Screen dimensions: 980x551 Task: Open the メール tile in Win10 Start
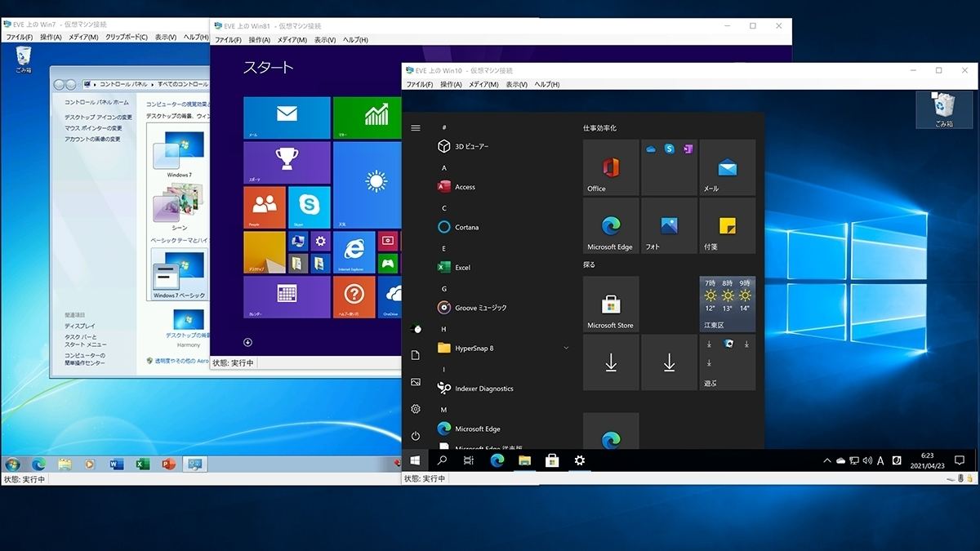tap(727, 167)
